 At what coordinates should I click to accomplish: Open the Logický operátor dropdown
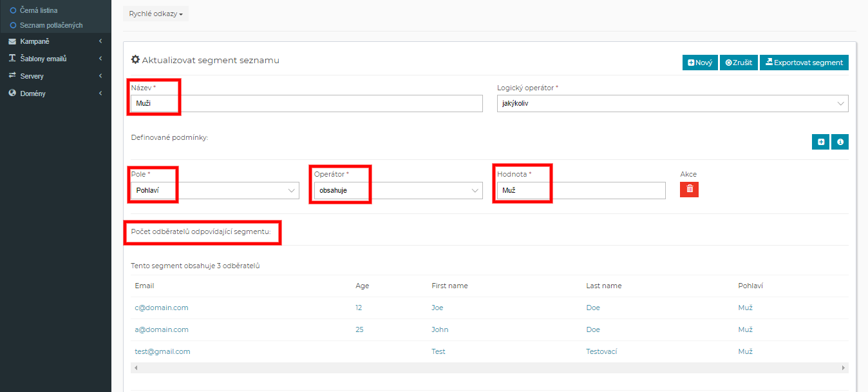pos(672,104)
